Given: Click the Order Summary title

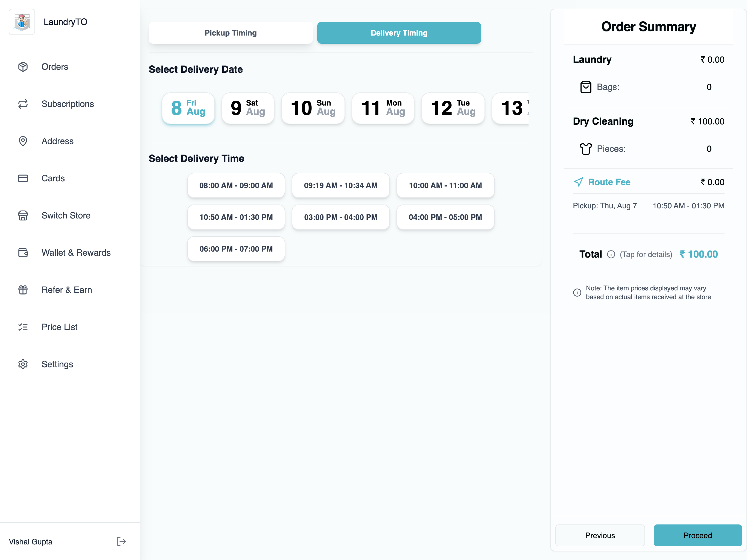Looking at the screenshot, I should pyautogui.click(x=648, y=27).
